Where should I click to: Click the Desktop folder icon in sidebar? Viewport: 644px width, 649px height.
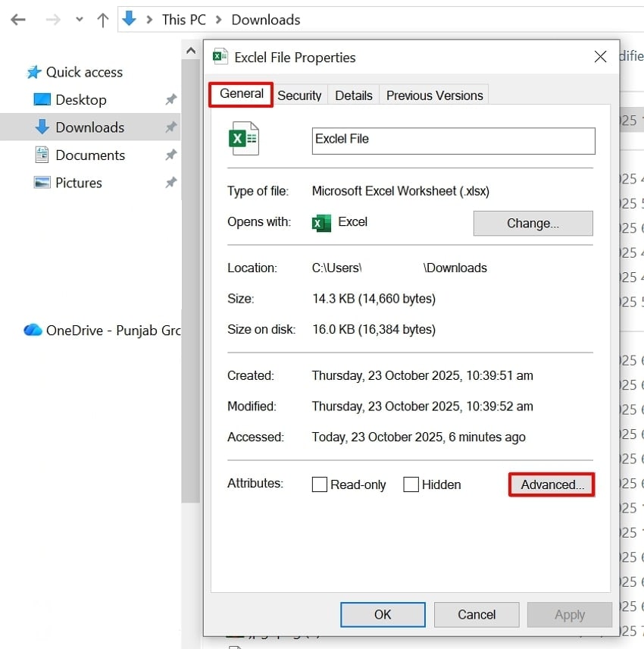point(42,99)
